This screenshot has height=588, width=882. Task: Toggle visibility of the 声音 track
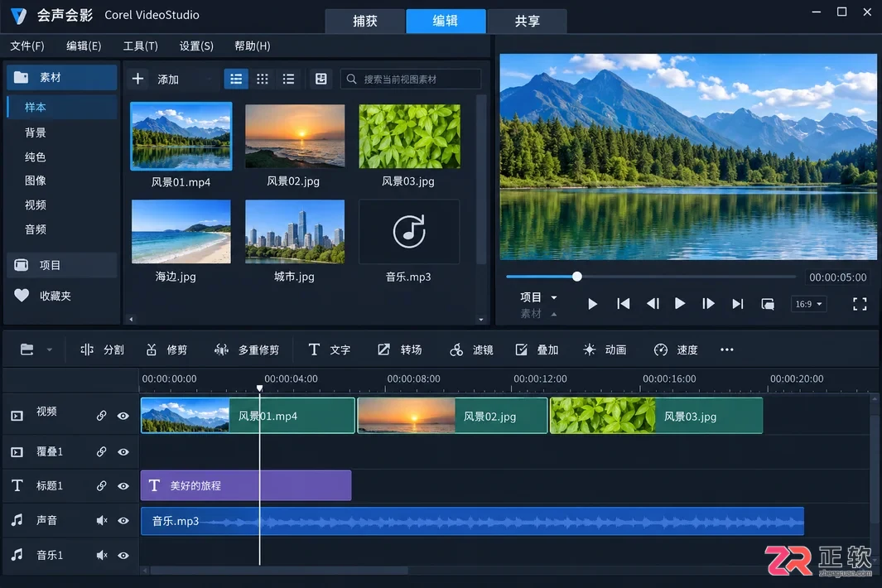point(123,521)
